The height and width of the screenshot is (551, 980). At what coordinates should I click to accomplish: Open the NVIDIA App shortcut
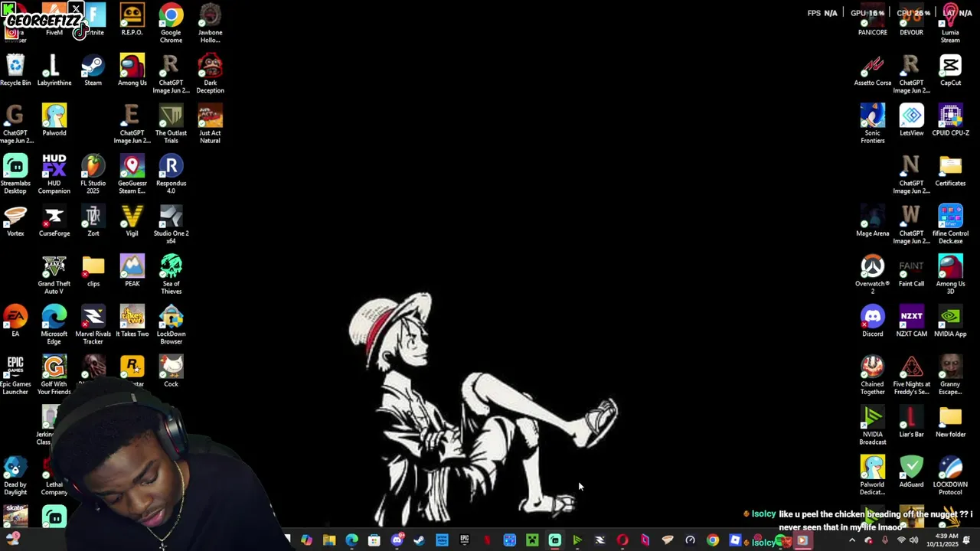(x=950, y=321)
